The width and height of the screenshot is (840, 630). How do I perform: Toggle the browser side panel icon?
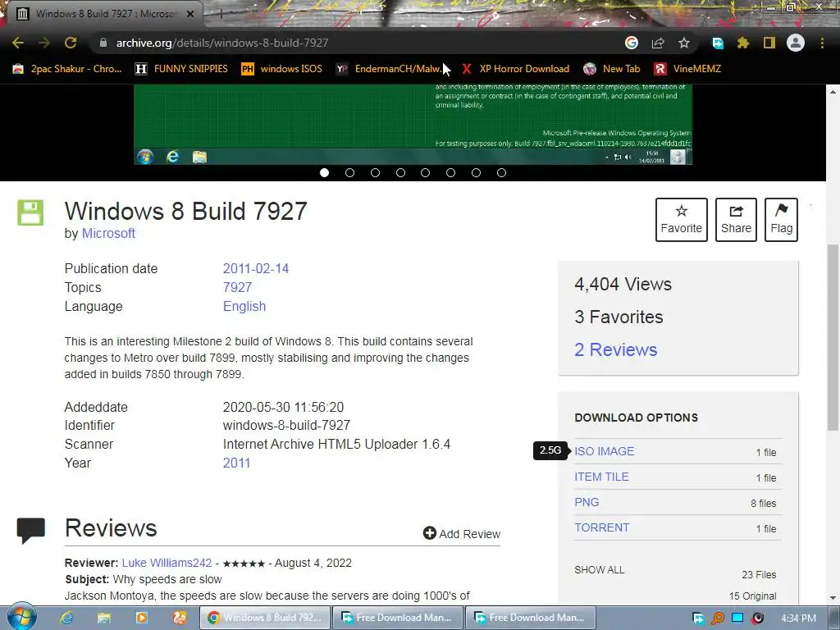click(x=769, y=43)
